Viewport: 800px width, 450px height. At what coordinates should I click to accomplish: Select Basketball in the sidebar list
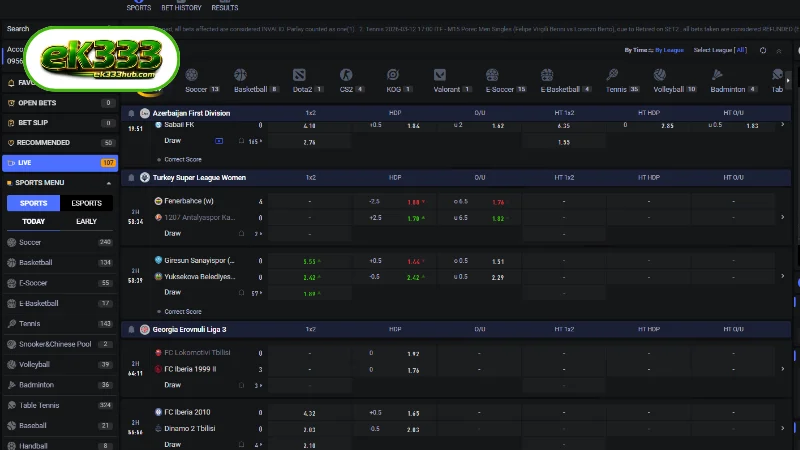click(60, 263)
